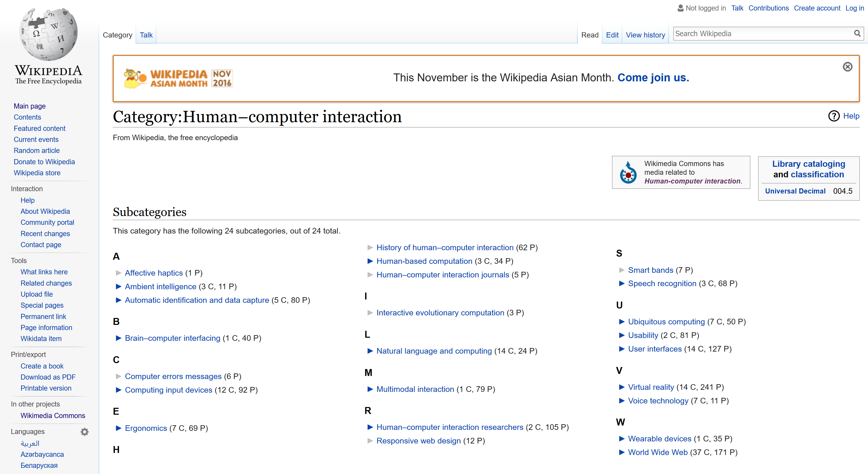
Task: Click Download as PDF link
Action: 48,377
